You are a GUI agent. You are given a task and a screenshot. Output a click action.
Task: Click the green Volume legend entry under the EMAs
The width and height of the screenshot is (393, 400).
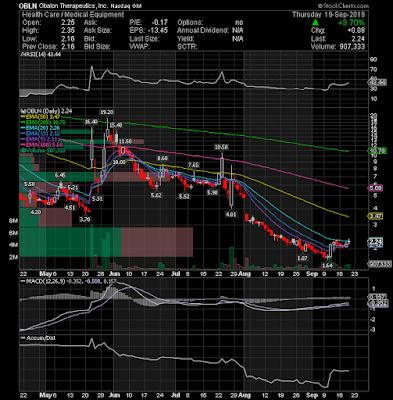point(43,151)
